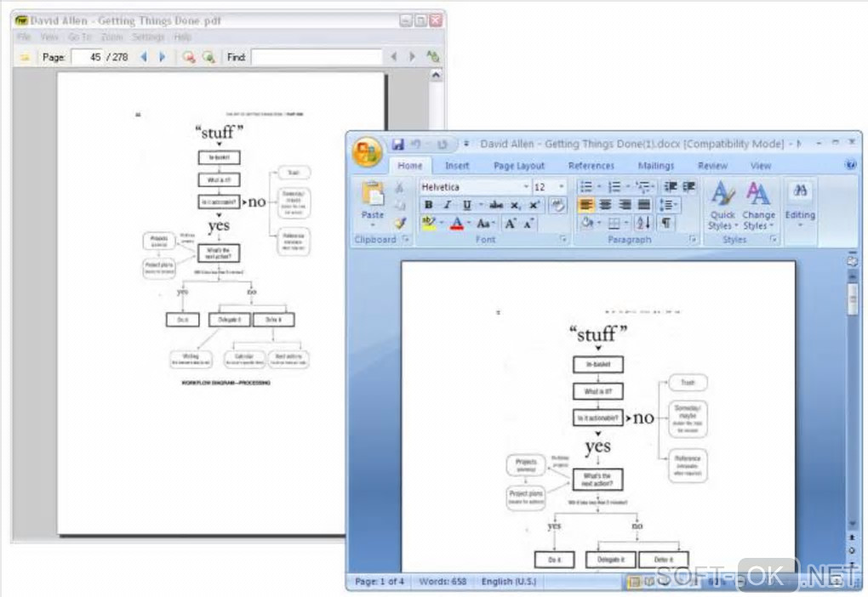868x597 pixels.
Task: Toggle Underline formatting
Action: (x=466, y=205)
